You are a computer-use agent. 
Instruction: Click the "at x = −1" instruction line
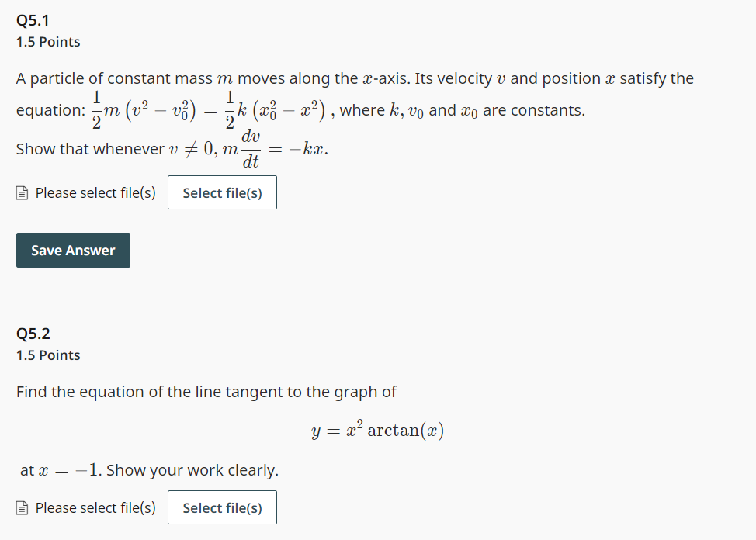[x=147, y=470]
